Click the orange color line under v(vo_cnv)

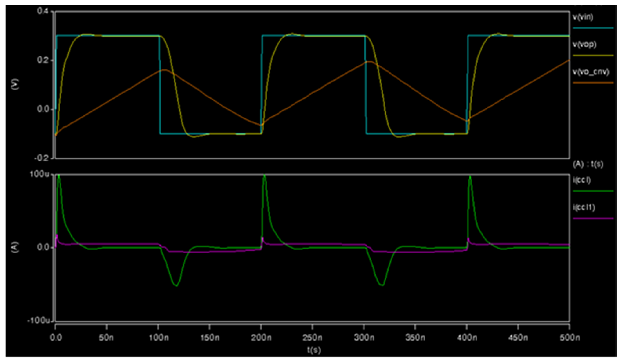[x=593, y=82]
